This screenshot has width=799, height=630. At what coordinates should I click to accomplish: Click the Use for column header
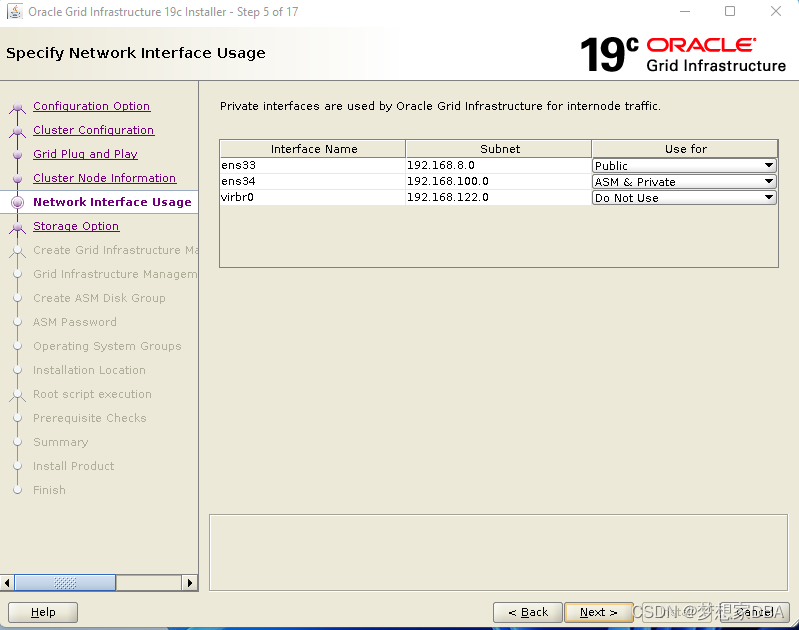685,149
